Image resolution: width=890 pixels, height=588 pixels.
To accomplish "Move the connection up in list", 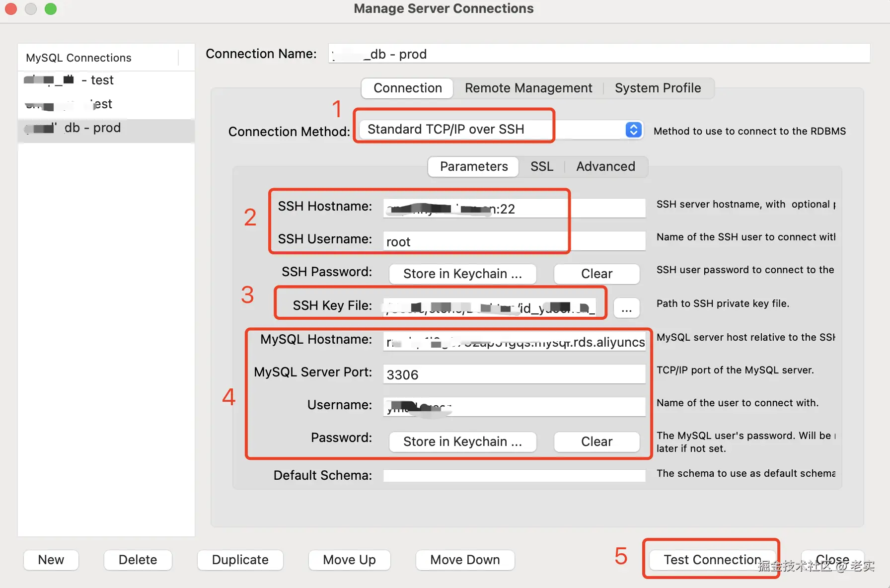I will (349, 560).
